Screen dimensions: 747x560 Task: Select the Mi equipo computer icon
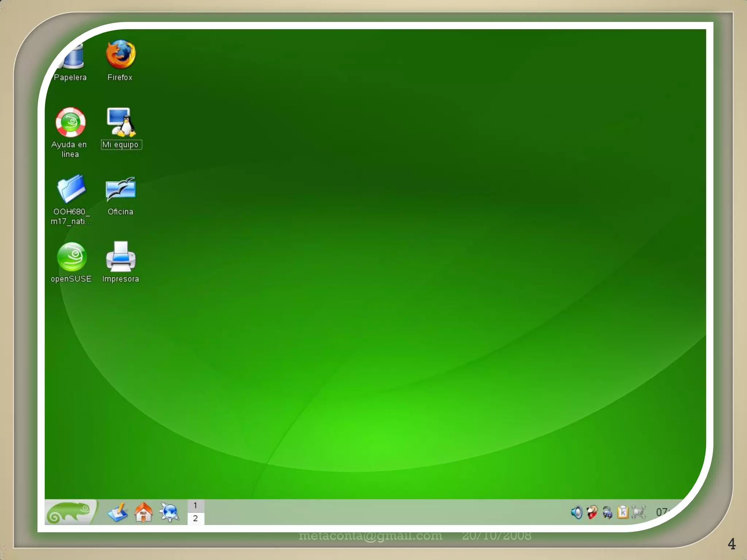(121, 122)
